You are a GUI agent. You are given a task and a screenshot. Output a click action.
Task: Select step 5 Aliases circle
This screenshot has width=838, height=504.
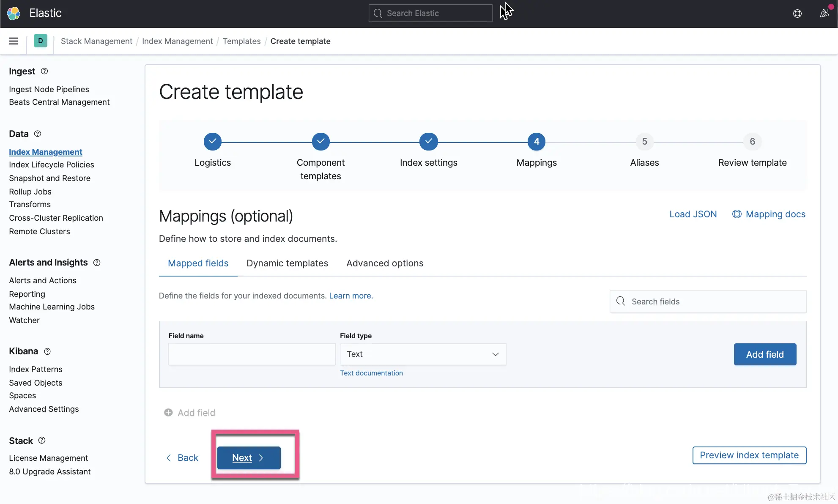click(644, 142)
